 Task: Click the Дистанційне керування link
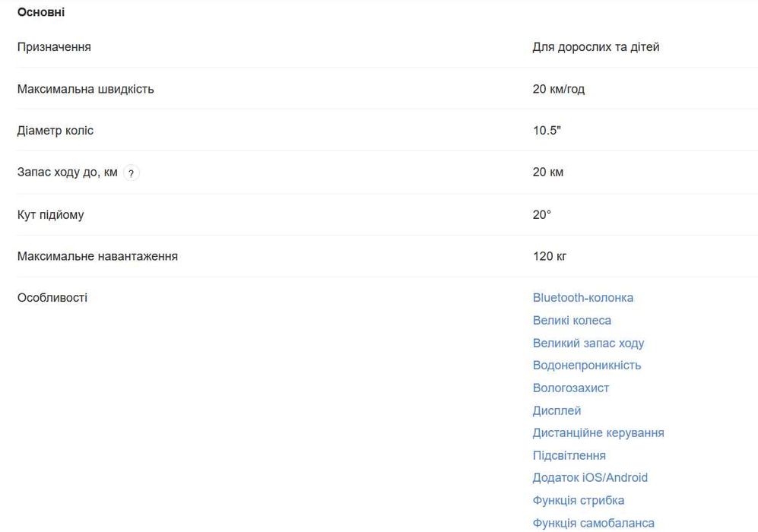tap(598, 433)
